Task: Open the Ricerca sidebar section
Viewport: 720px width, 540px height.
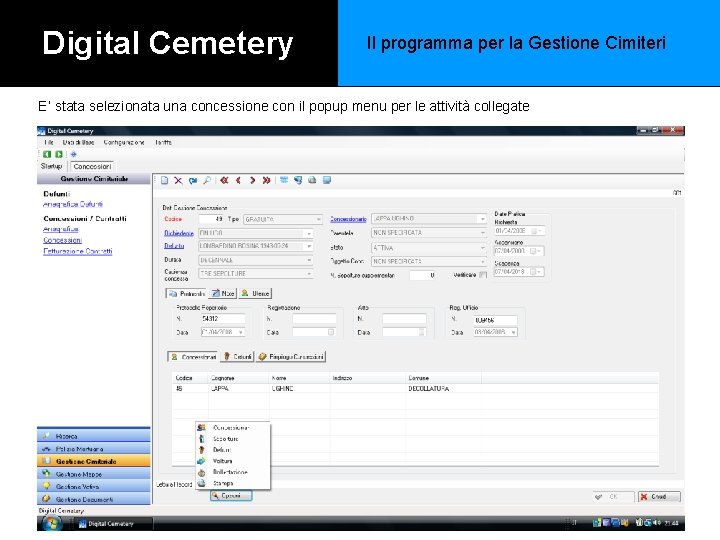Action: 94,436
